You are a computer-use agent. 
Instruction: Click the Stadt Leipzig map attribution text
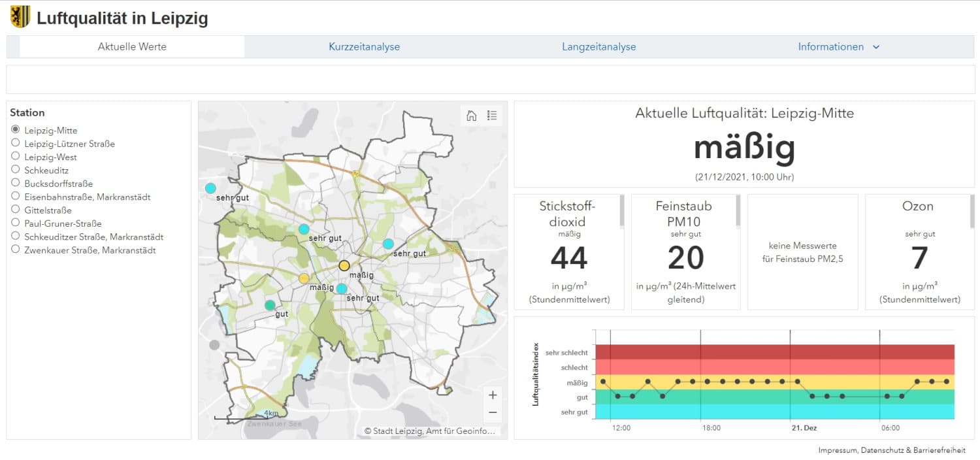pos(429,431)
